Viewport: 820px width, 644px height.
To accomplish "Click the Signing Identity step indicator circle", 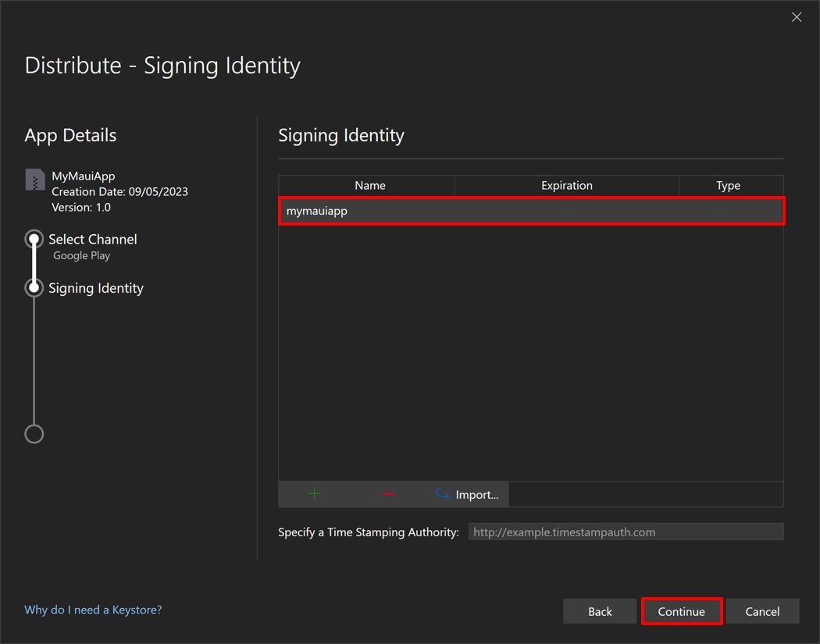I will click(34, 287).
